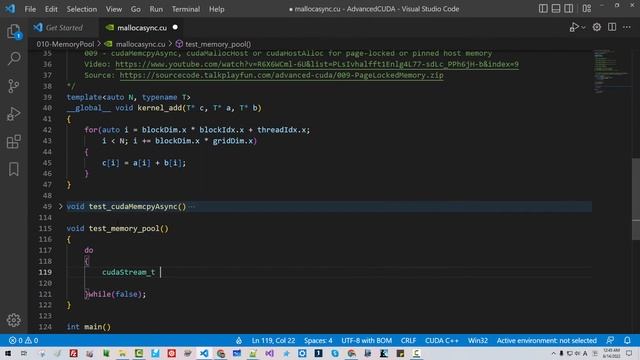Open the Terminal menu
The width and height of the screenshot is (640, 360).
186,9
